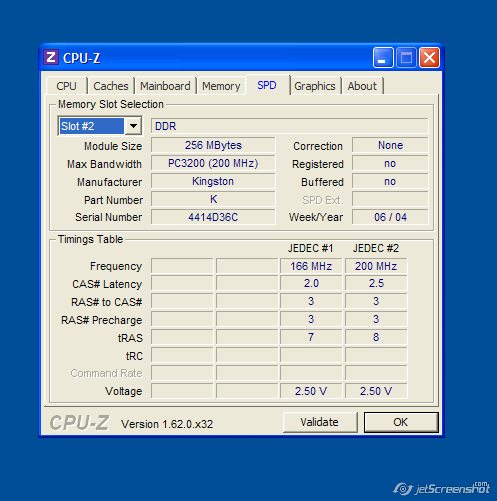Click the Module Size value 256 MBytes
This screenshot has height=501, width=497.
(213, 145)
